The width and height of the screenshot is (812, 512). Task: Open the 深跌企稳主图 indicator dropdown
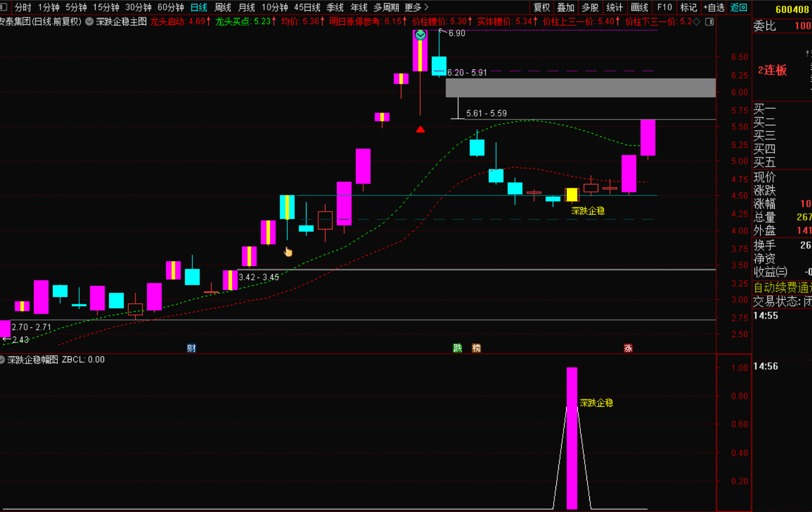[89, 21]
